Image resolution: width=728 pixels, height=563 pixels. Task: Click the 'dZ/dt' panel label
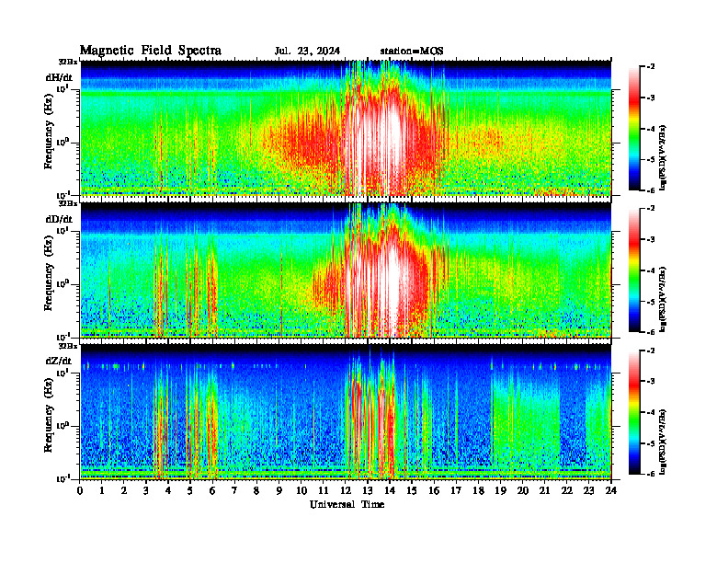(x=59, y=361)
